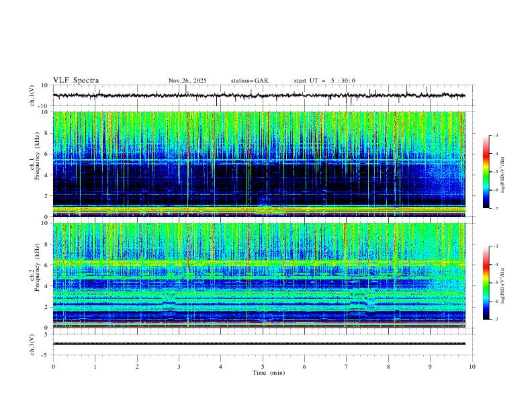Click the time axis tick '3'
532x411 pixels.
point(179,367)
